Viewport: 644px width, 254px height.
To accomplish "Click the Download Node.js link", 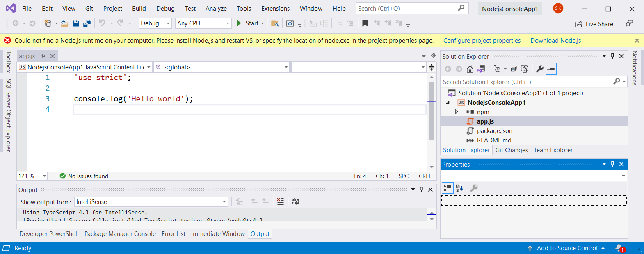I will [x=556, y=41].
